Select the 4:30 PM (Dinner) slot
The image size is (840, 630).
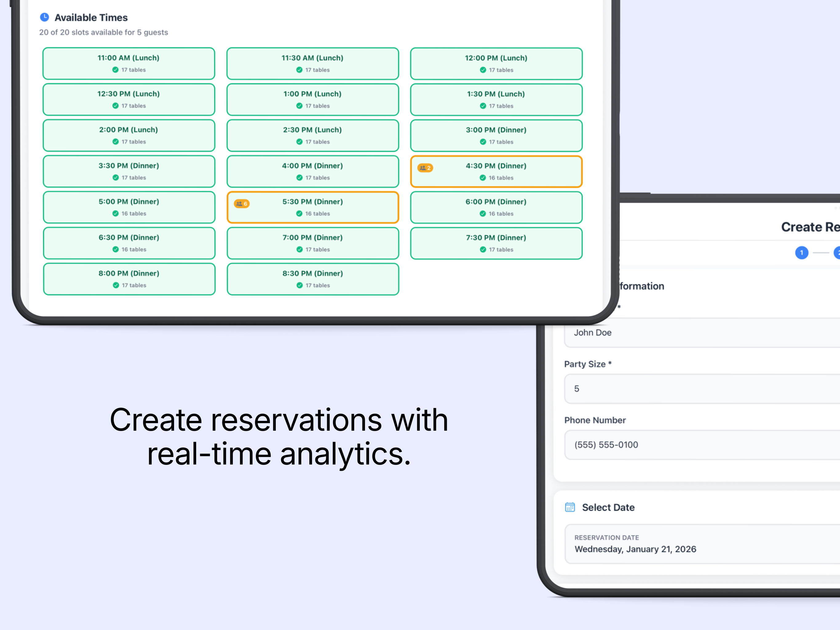click(496, 171)
